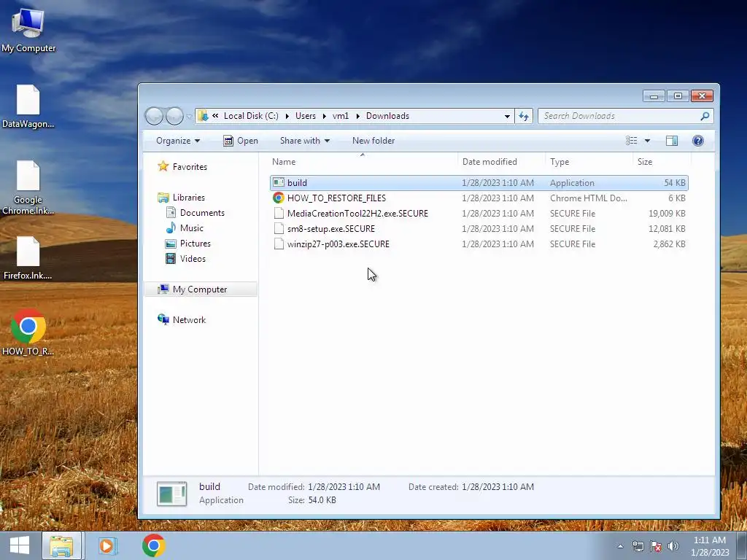The image size is (747, 560).
Task: Expand the view options dropdown arrow
Action: [647, 141]
